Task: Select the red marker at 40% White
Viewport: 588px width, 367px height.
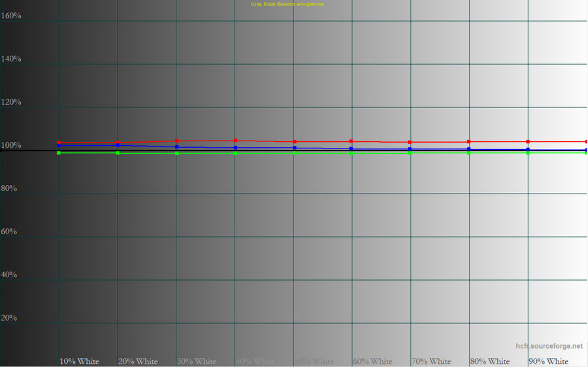Action: click(235, 141)
